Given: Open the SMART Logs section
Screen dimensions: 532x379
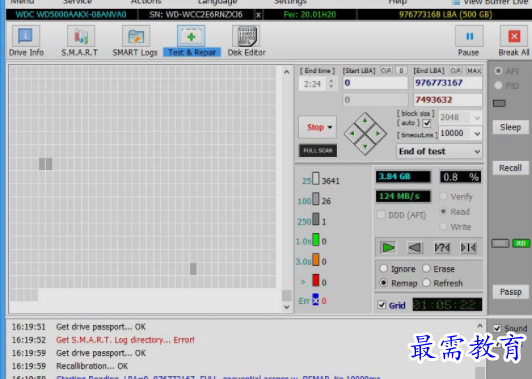Looking at the screenshot, I should [x=135, y=41].
